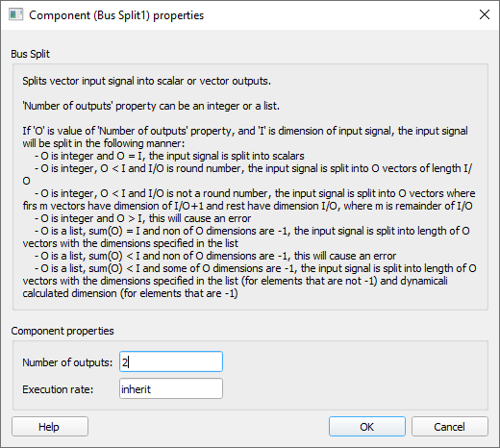Click the component window icon in title bar

pyautogui.click(x=15, y=15)
